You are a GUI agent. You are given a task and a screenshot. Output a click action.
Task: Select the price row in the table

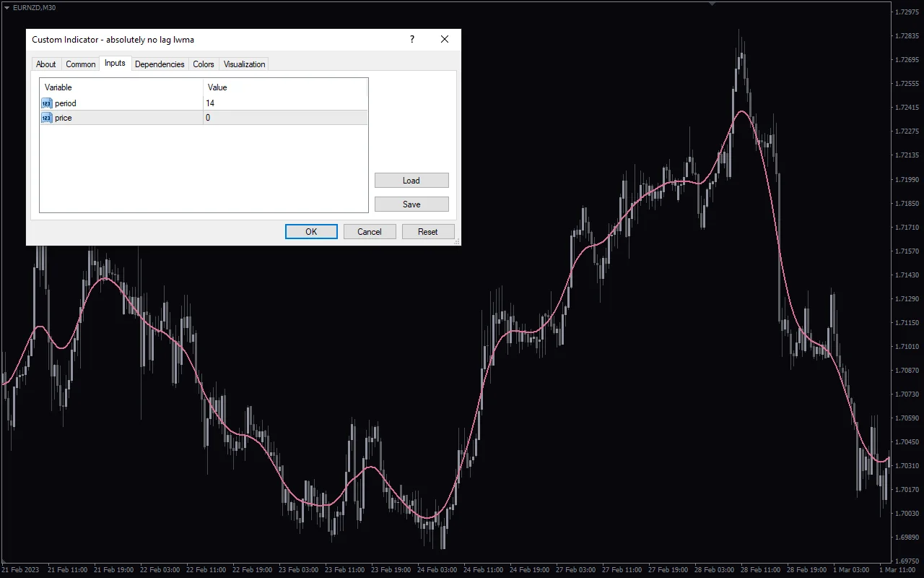coord(108,117)
